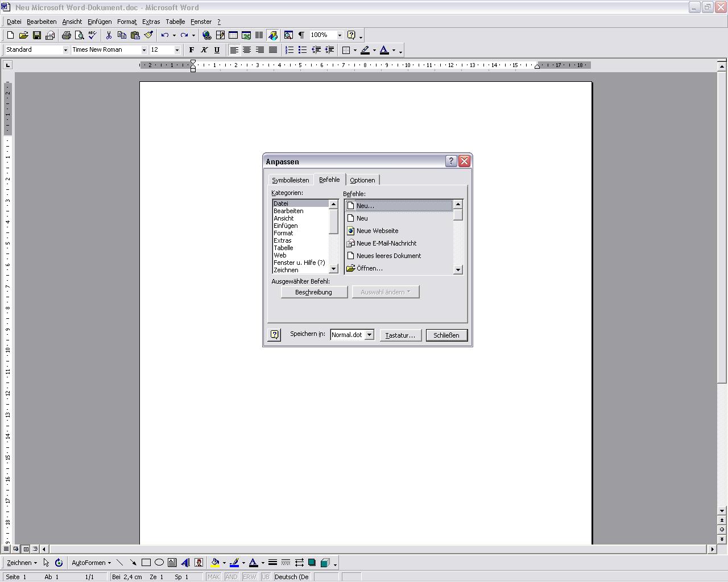Apply bold with the F button
728x582 pixels.
191,50
